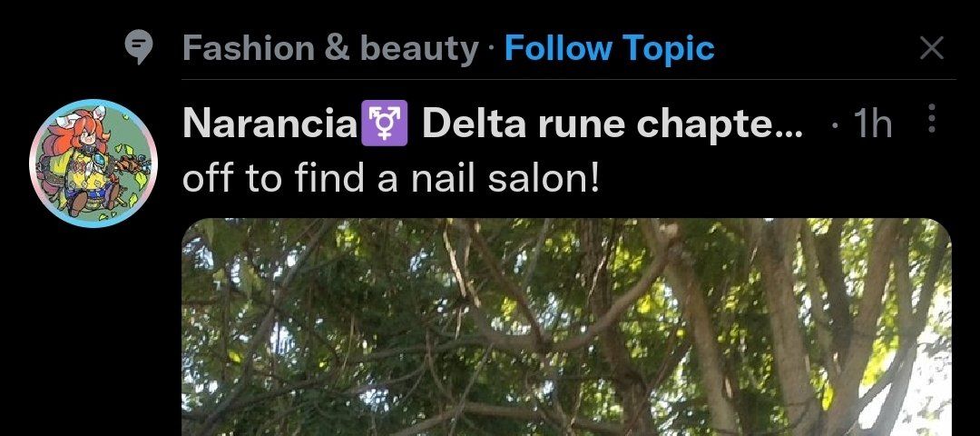The height and width of the screenshot is (436, 980).
Task: Tap the words 'nail salon!' in the tweet
Action: pyautogui.click(x=505, y=179)
